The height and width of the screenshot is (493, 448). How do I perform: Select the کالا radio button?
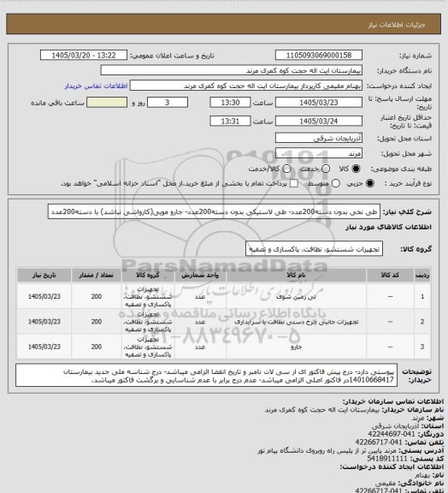356,169
